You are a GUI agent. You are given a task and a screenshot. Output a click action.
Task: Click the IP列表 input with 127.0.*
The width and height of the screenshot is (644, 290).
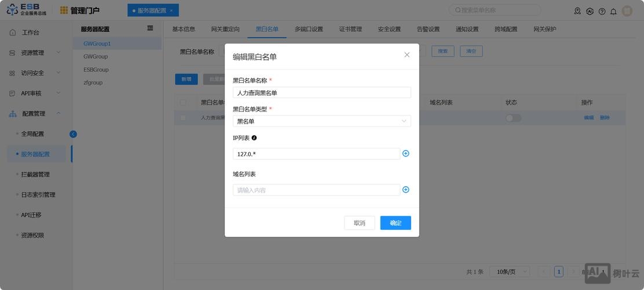coord(316,154)
